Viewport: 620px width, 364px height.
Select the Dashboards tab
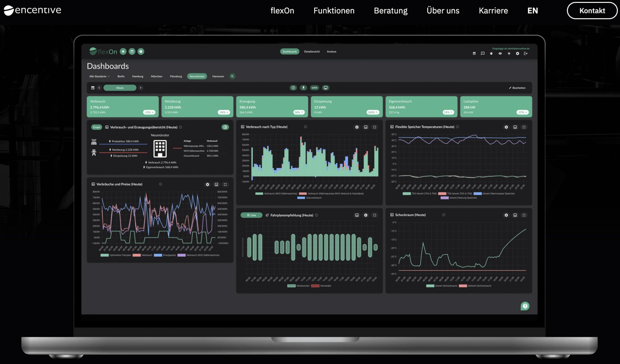pyautogui.click(x=290, y=51)
